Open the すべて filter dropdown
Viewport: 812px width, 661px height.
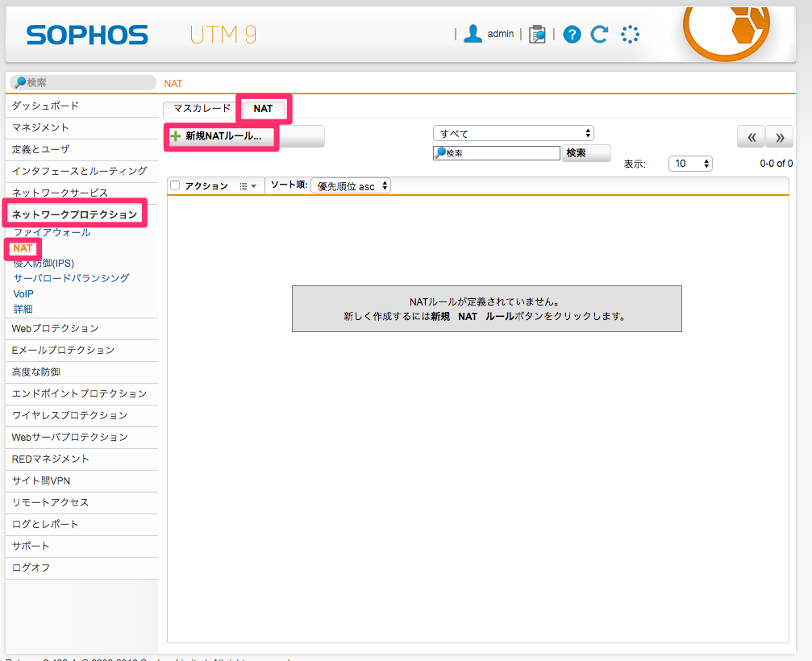(513, 134)
